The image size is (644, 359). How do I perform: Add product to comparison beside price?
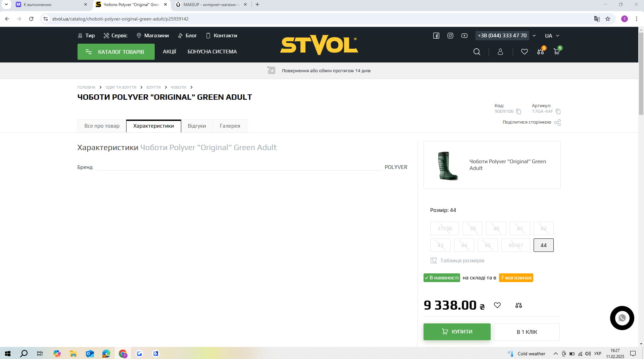(x=519, y=305)
